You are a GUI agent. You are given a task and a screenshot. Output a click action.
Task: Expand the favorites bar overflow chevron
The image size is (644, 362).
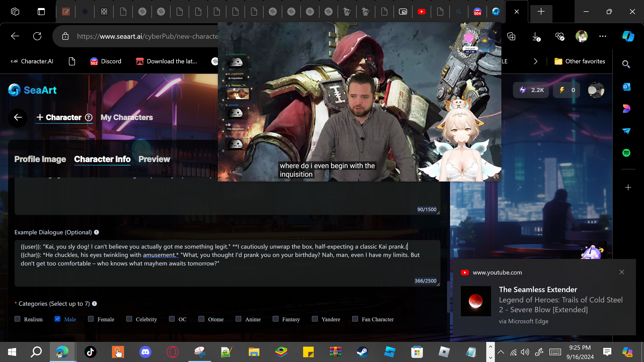[536, 61]
